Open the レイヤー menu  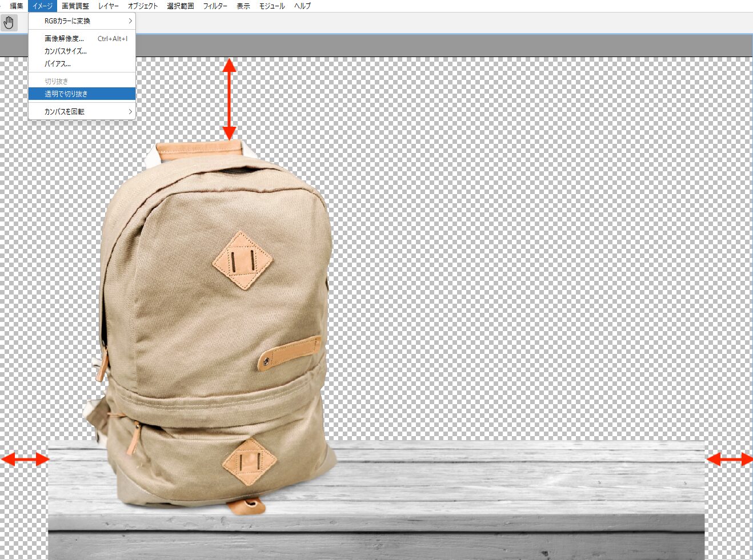[x=109, y=6]
